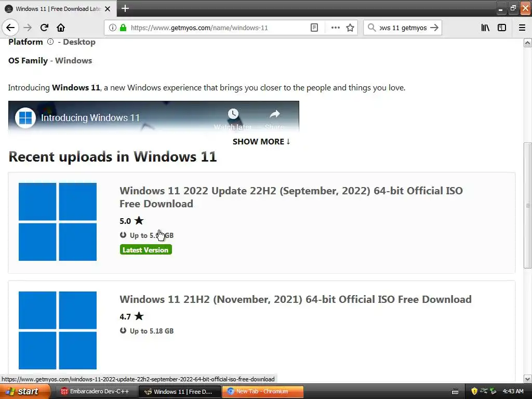Open Windows 11 2022 Update 22H2 download link
This screenshot has width=532, height=399.
click(x=291, y=197)
